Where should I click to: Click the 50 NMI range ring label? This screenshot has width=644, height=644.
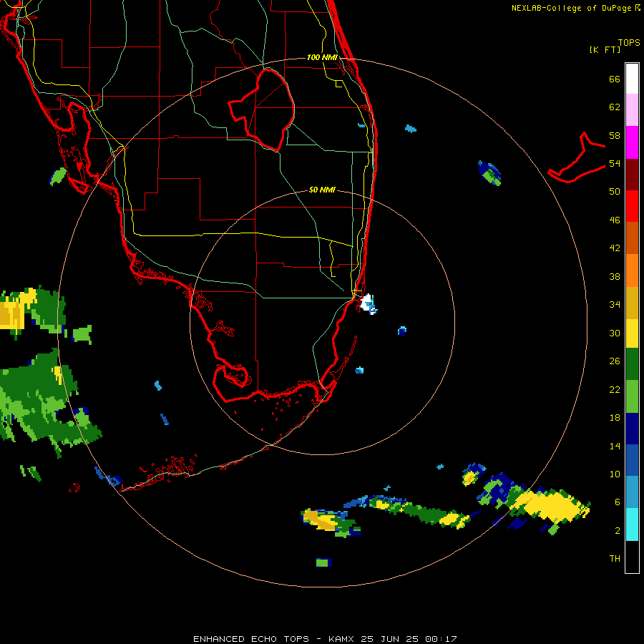click(x=322, y=190)
